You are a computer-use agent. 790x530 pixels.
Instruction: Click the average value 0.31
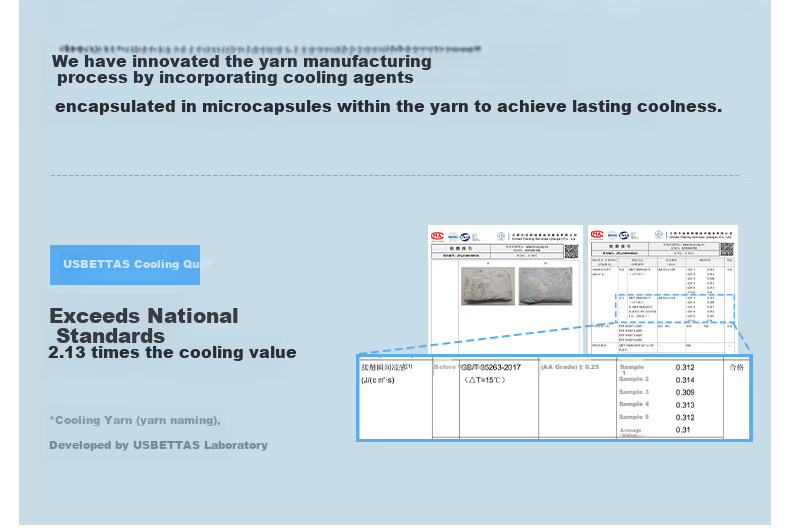point(683,430)
